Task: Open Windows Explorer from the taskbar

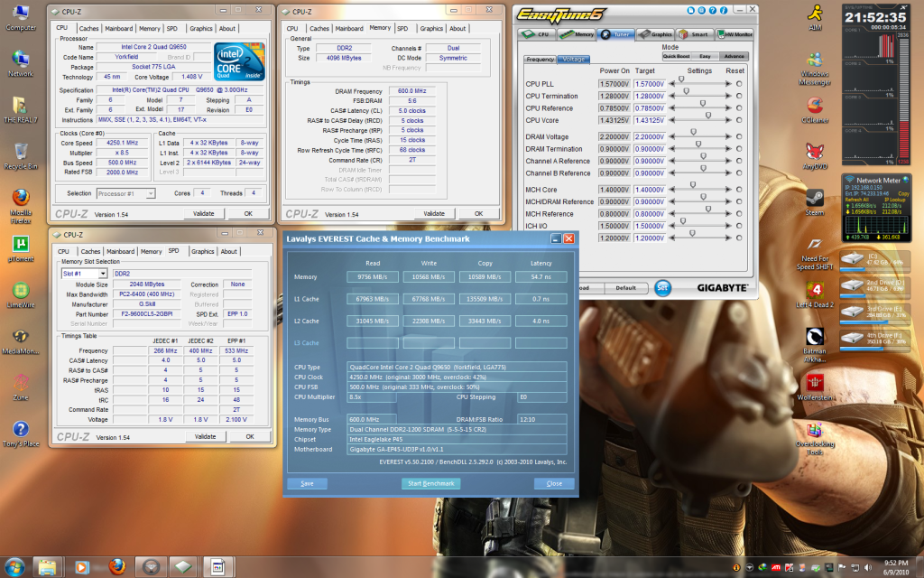Action: point(48,567)
